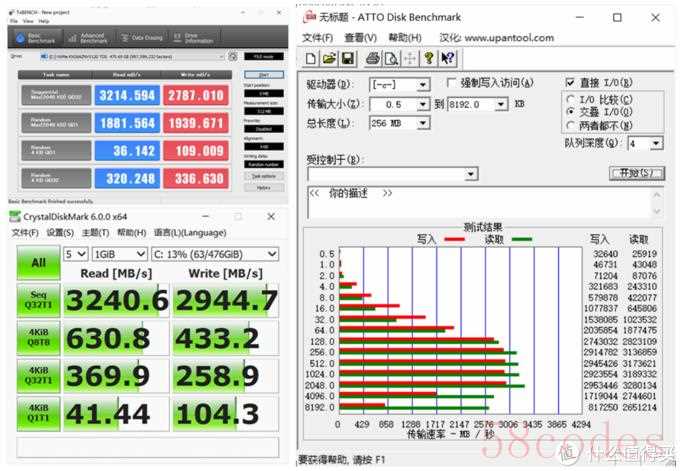Select the I/O 比较 radio button
The height and width of the screenshot is (471, 680).
[571, 99]
